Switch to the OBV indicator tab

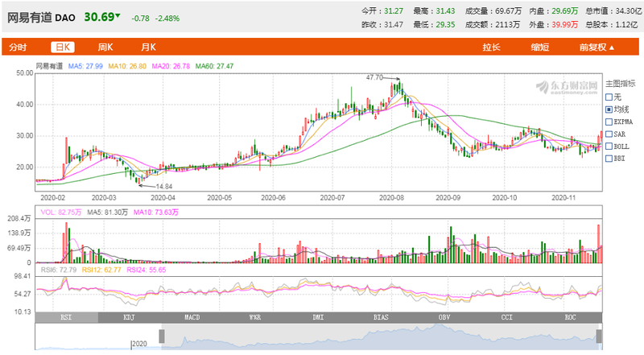[x=444, y=318]
